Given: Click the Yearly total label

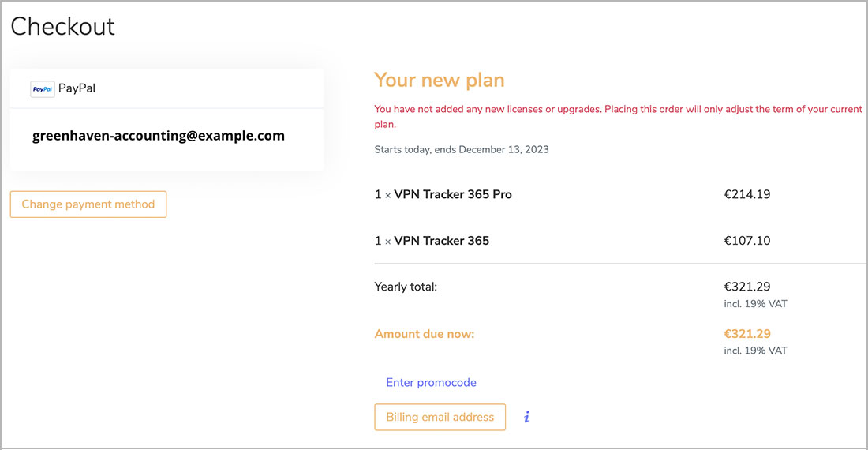Looking at the screenshot, I should point(406,287).
